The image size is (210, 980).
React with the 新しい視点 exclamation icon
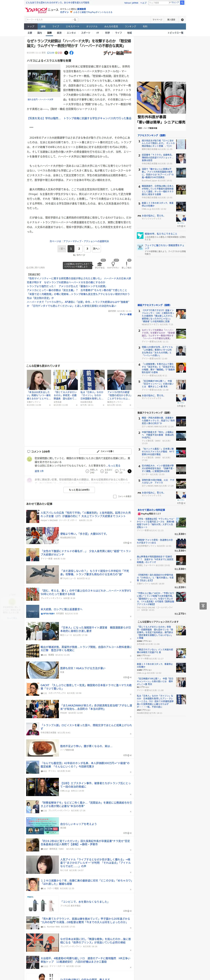pos(127,264)
